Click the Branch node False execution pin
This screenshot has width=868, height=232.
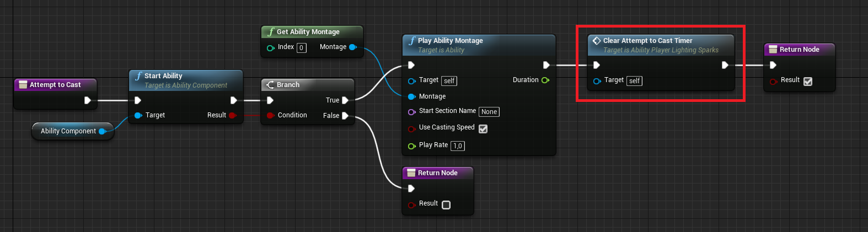tap(345, 116)
